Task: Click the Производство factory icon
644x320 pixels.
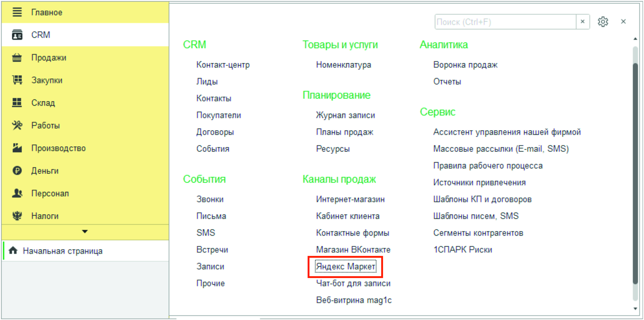Action: coord(17,148)
